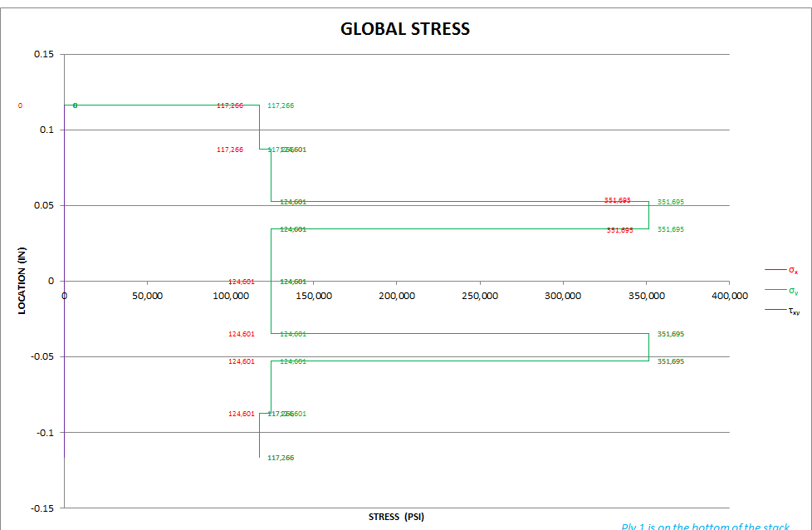The image size is (812, 530).
Task: Select the LOCATION (IN) vertical axis title
Action: coord(22,281)
